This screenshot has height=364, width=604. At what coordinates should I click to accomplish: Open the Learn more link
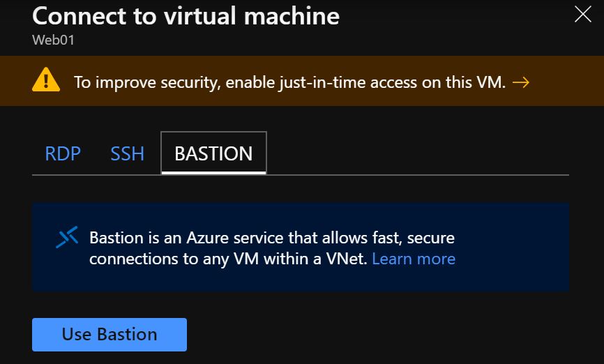pos(414,259)
